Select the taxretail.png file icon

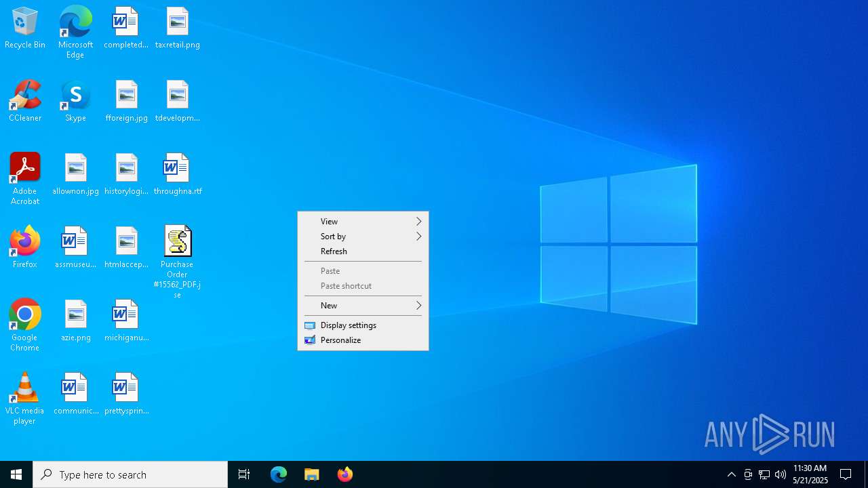(x=177, y=28)
